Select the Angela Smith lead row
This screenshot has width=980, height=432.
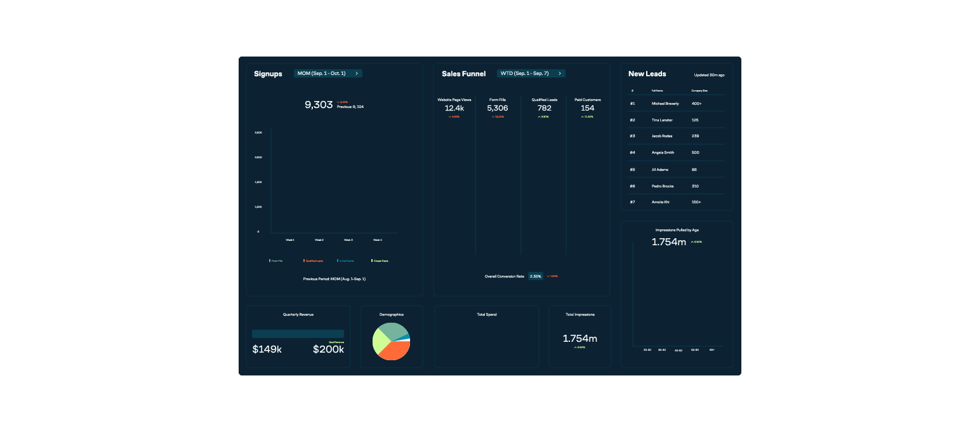pyautogui.click(x=677, y=152)
